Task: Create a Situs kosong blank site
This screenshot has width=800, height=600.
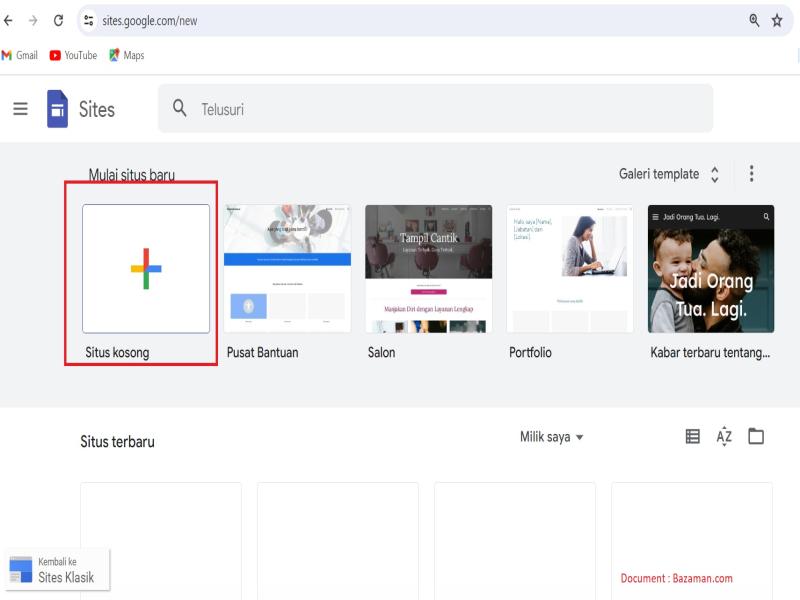Action: (146, 269)
